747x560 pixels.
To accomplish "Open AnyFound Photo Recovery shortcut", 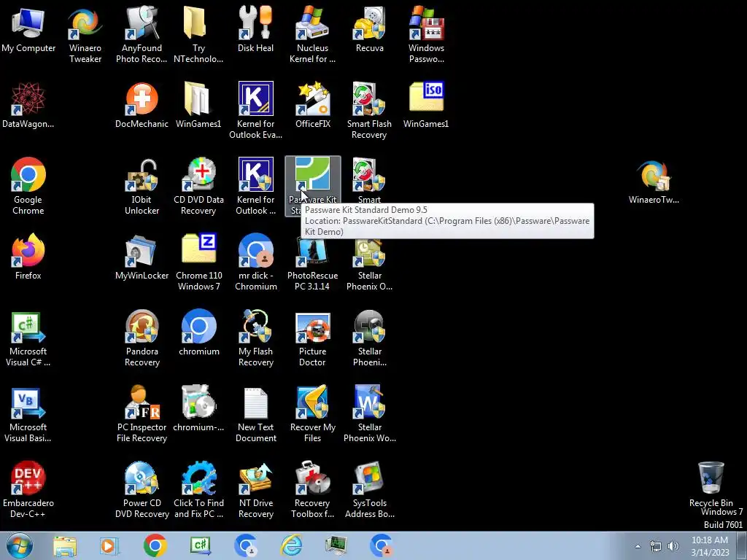I will [142, 34].
